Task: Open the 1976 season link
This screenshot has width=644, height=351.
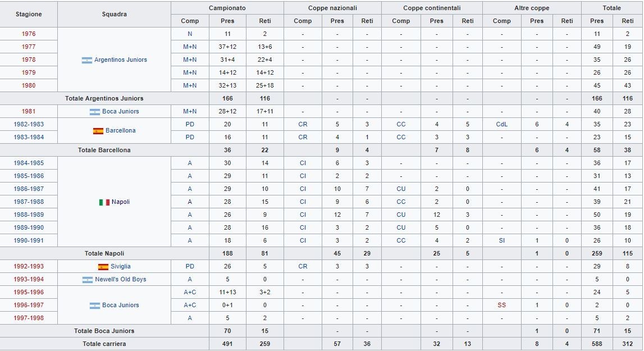Action: click(x=29, y=34)
